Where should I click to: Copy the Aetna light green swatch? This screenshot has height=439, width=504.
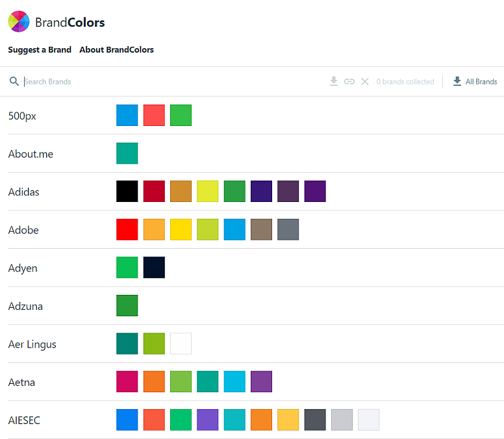[181, 381]
